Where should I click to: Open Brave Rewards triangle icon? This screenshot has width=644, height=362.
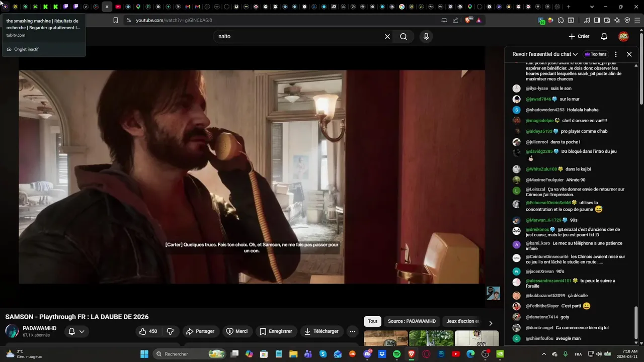[478, 20]
